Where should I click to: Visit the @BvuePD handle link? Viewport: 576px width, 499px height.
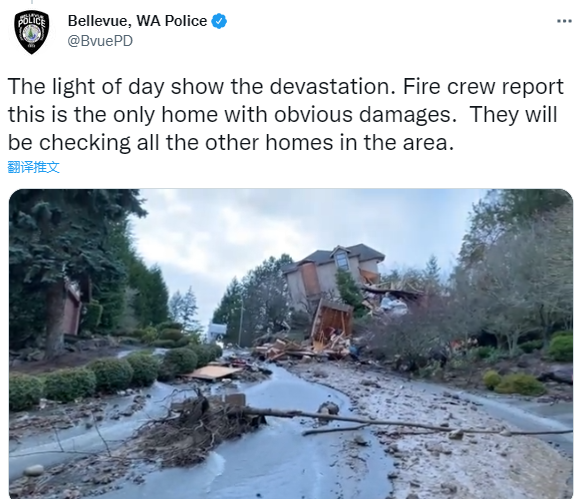(100, 41)
